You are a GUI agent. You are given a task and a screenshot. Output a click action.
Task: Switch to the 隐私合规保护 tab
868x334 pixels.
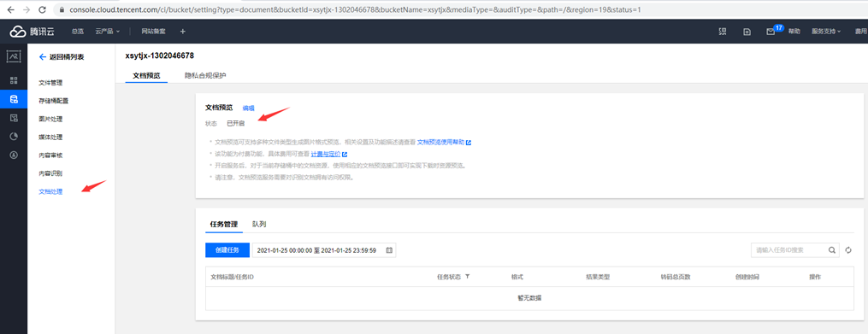(205, 75)
